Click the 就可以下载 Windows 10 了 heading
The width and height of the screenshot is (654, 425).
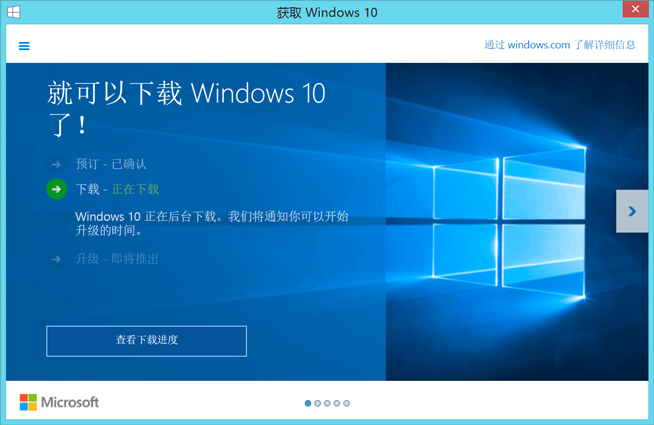point(186,108)
